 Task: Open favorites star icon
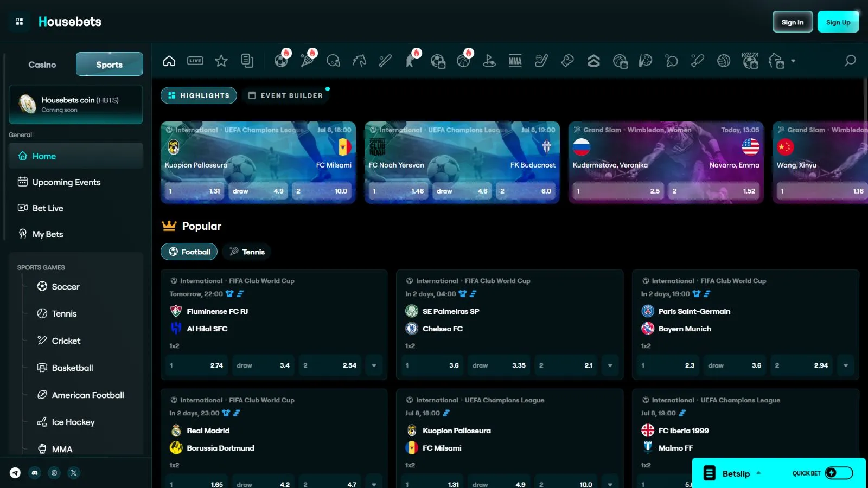[x=221, y=61]
